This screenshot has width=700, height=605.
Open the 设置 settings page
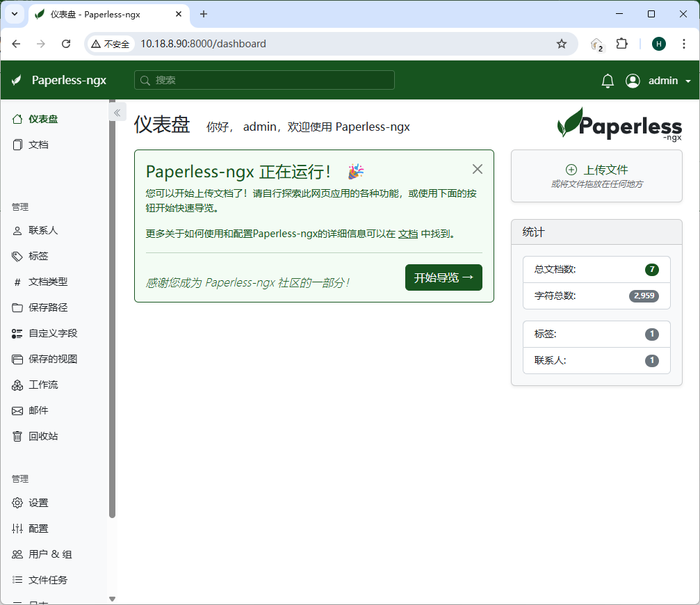point(38,503)
